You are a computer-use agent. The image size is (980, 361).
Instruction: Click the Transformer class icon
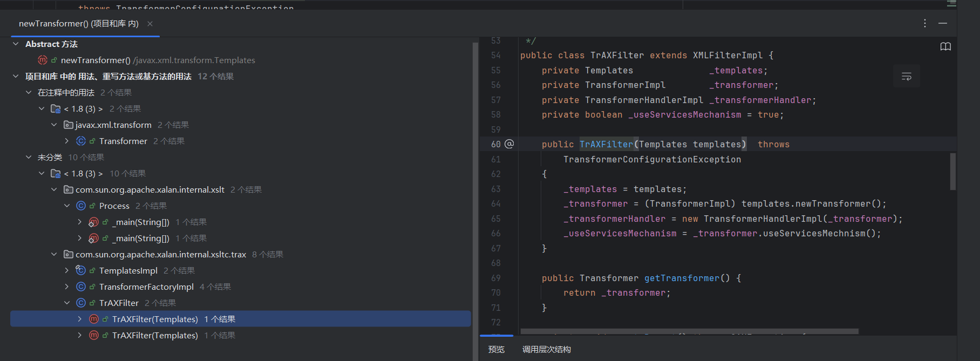click(x=81, y=141)
